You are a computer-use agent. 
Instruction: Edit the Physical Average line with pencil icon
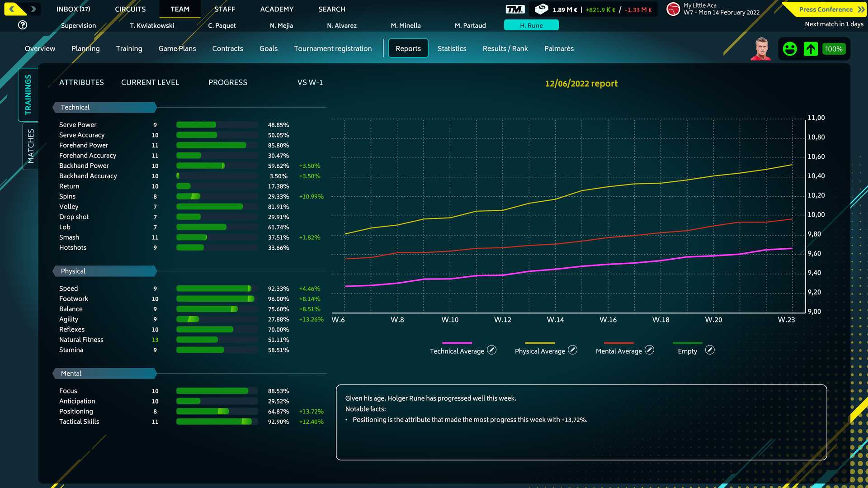coord(572,350)
